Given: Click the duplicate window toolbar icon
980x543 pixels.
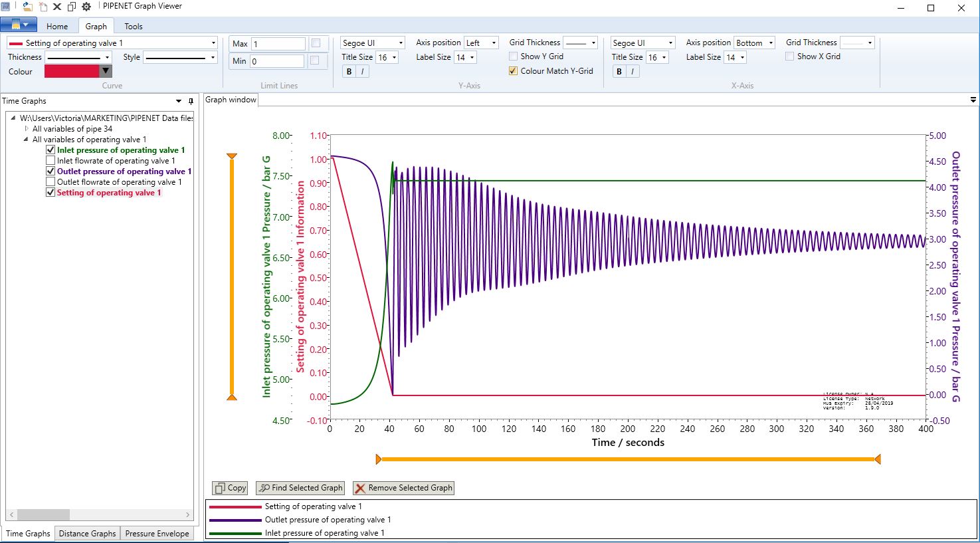Looking at the screenshot, I should (x=72, y=6).
